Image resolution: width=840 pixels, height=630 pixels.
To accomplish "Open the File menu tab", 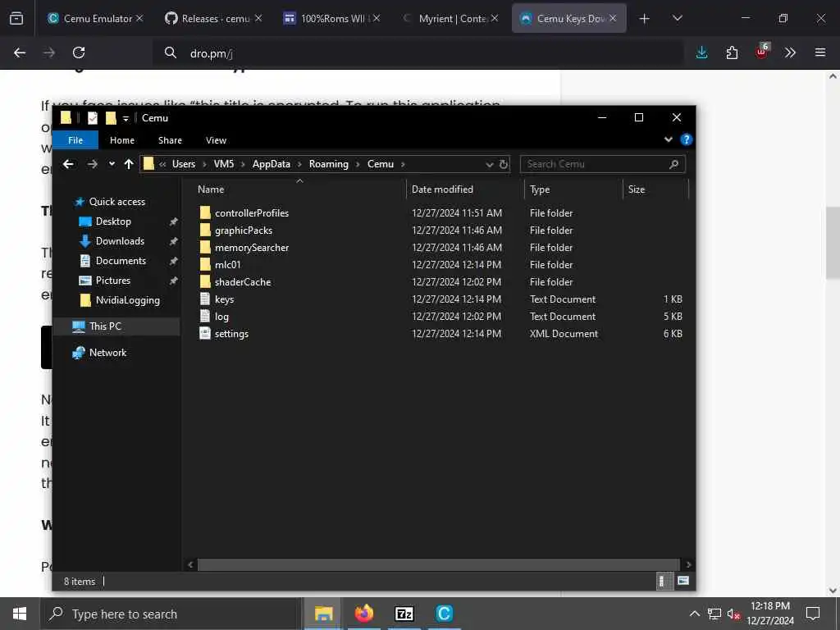I will click(75, 140).
